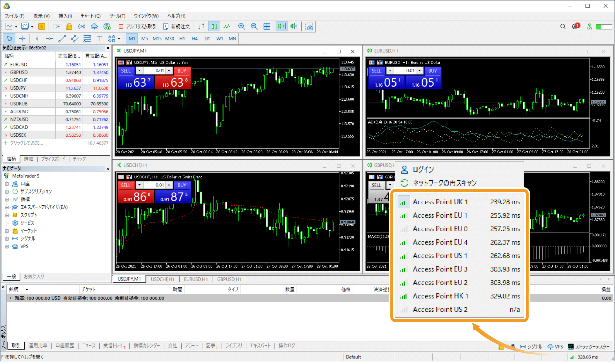Switch to the 口座履歴 tab
Viewport: 615px width, 364px height.
coord(65,346)
